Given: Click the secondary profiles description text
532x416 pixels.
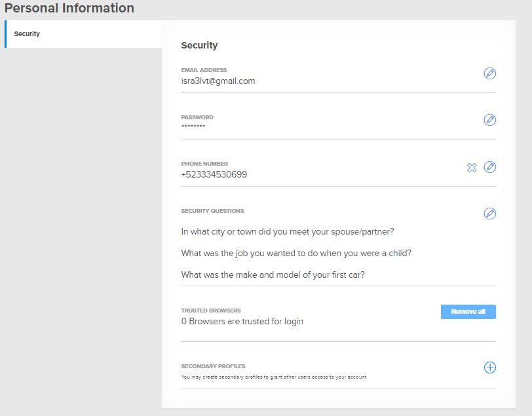Looking at the screenshot, I should (x=274, y=377).
